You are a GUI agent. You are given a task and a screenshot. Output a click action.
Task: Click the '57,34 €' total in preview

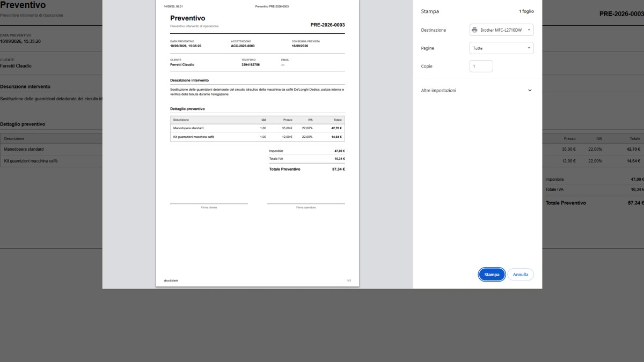338,169
